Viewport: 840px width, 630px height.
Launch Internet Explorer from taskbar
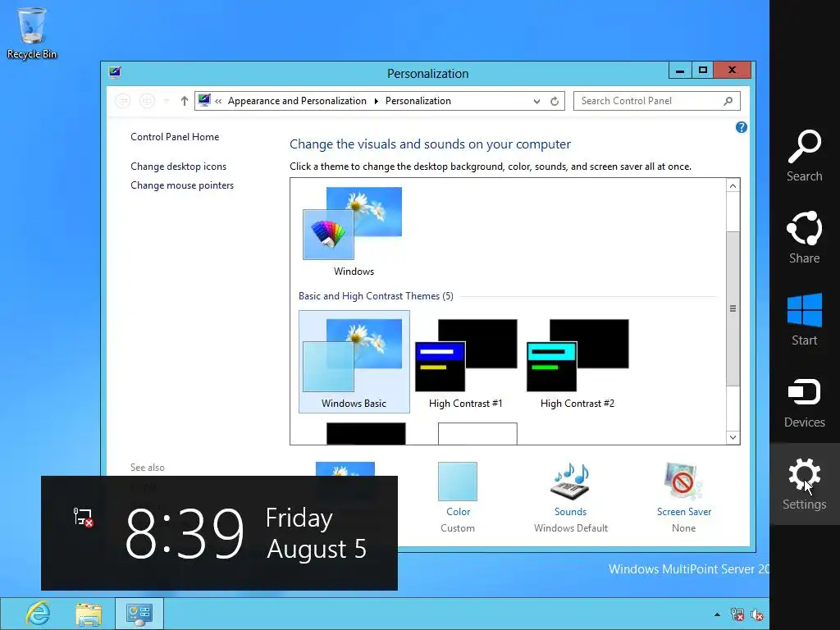point(38,614)
